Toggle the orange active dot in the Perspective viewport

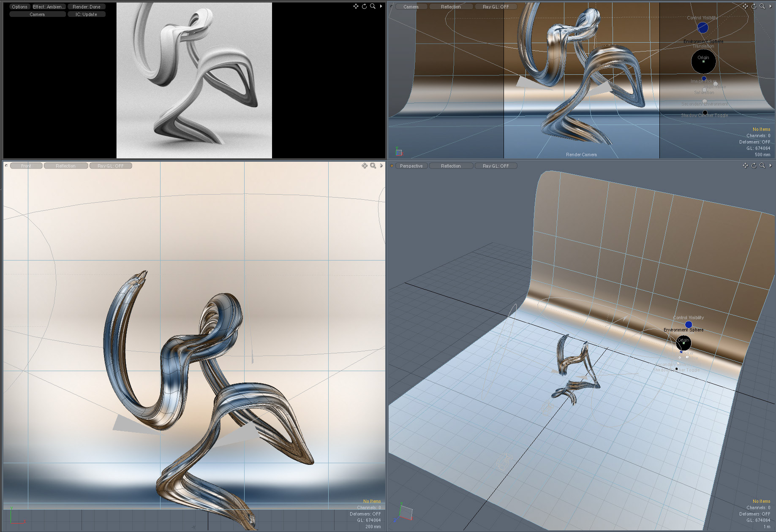point(392,166)
